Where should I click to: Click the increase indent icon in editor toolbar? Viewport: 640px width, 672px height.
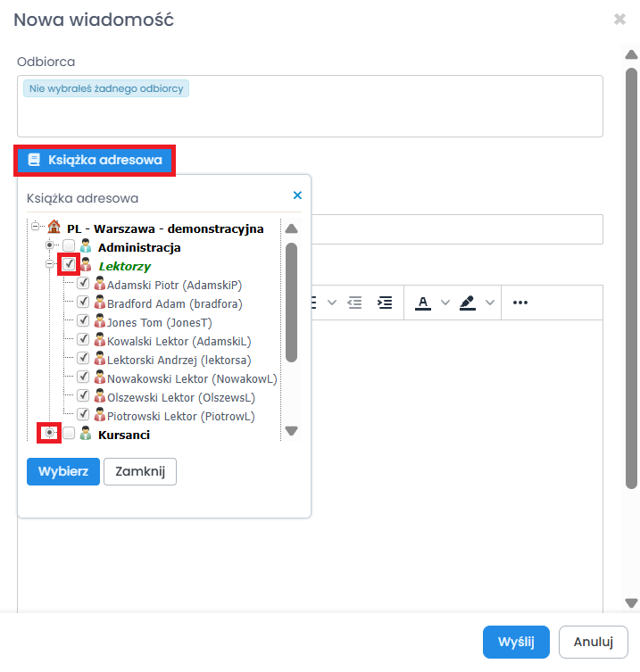pyautogui.click(x=385, y=303)
